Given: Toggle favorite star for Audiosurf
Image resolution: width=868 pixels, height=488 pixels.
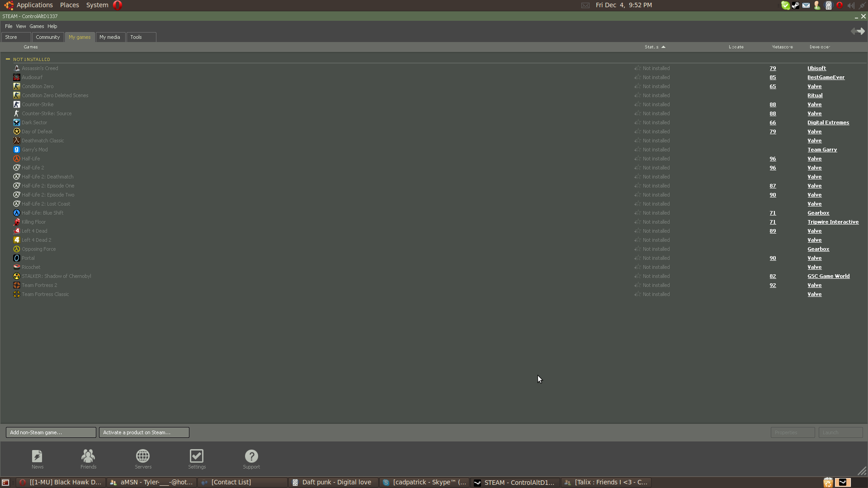Looking at the screenshot, I should [x=637, y=77].
